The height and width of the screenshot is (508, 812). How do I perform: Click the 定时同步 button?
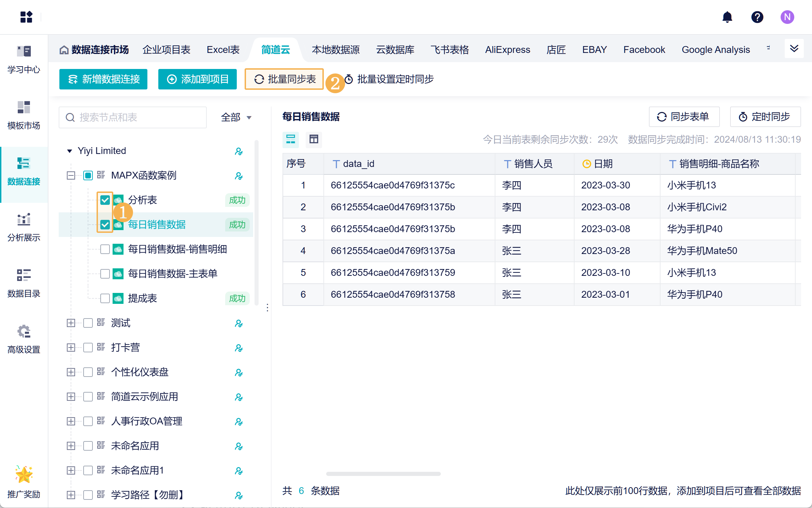(765, 117)
